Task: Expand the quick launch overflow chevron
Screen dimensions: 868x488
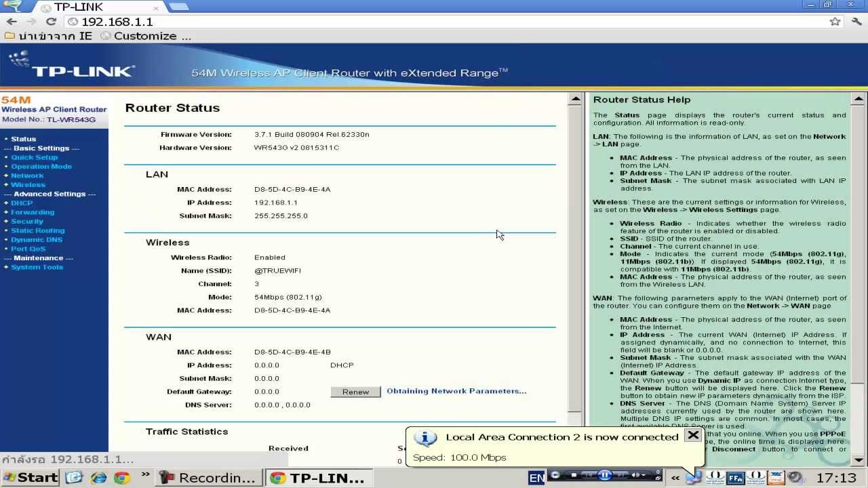Action: tap(145, 475)
